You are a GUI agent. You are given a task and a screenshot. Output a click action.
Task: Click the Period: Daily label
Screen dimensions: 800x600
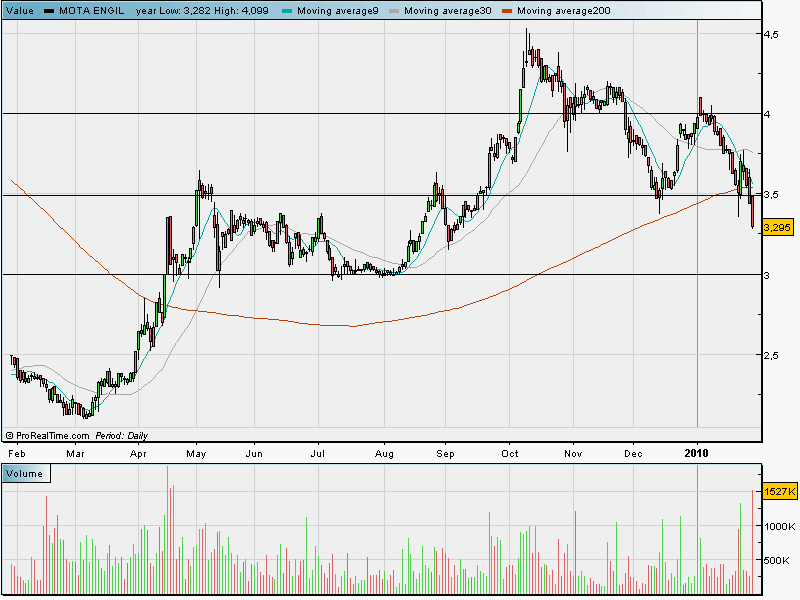121,436
